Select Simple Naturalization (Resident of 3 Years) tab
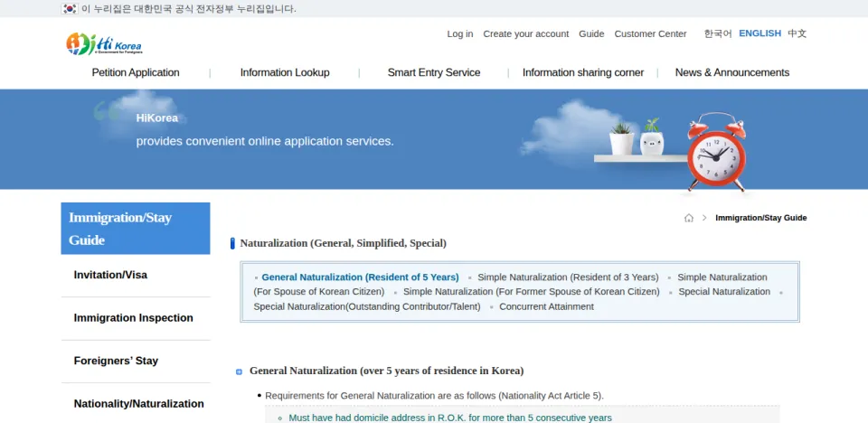The width and height of the screenshot is (868, 423). tap(568, 277)
